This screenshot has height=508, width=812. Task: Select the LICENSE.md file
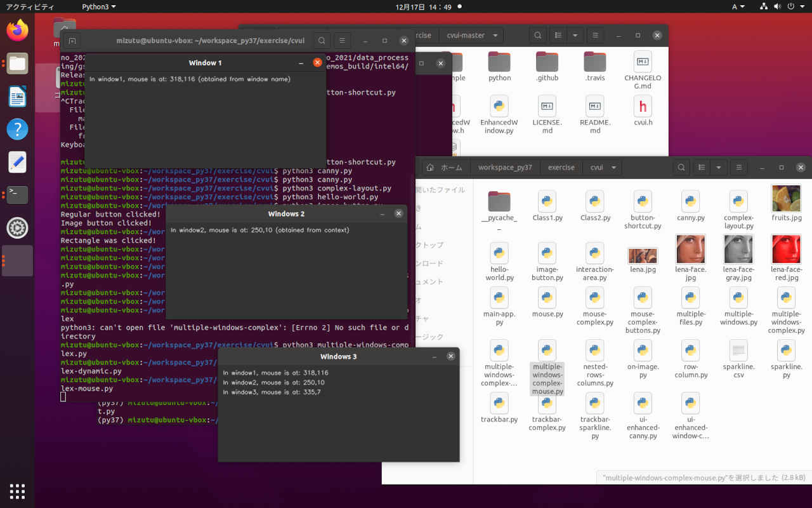click(547, 115)
